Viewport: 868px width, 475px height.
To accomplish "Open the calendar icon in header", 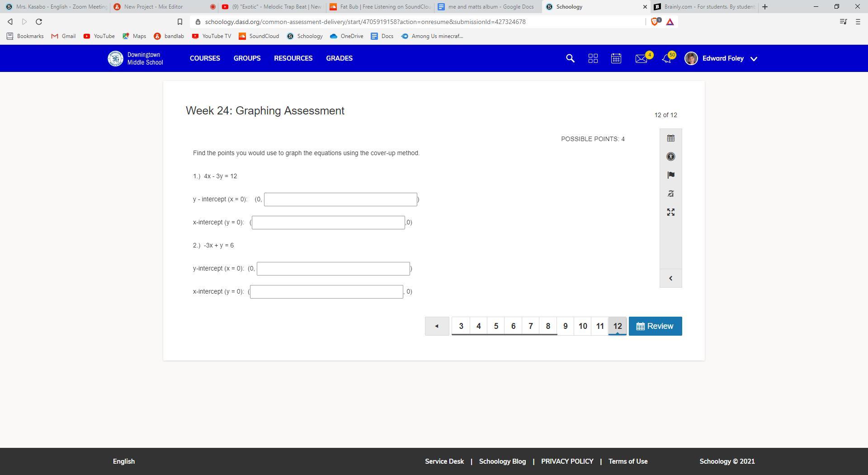I will coord(616,58).
